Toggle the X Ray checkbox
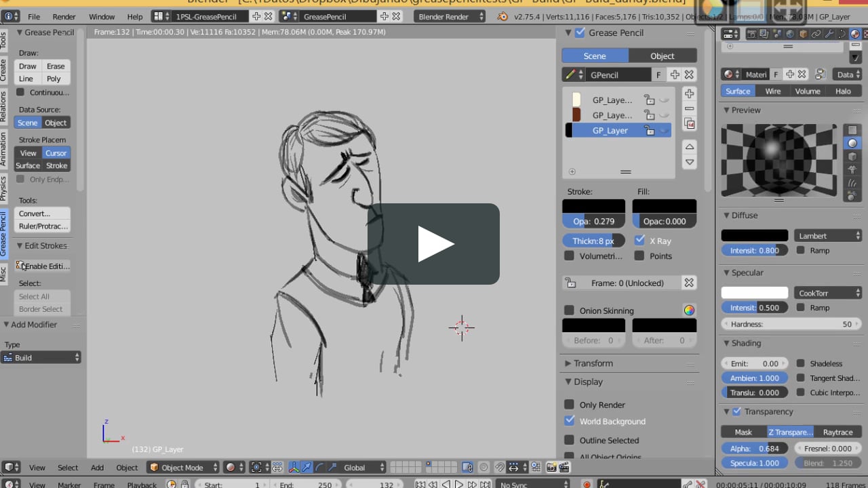Screen dimensions: 868x488 (x=639, y=241)
